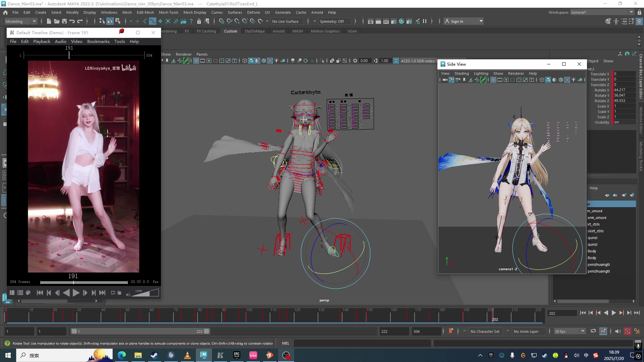Open the Deform menu in Maya
This screenshot has width=644, height=362.
click(x=253, y=12)
